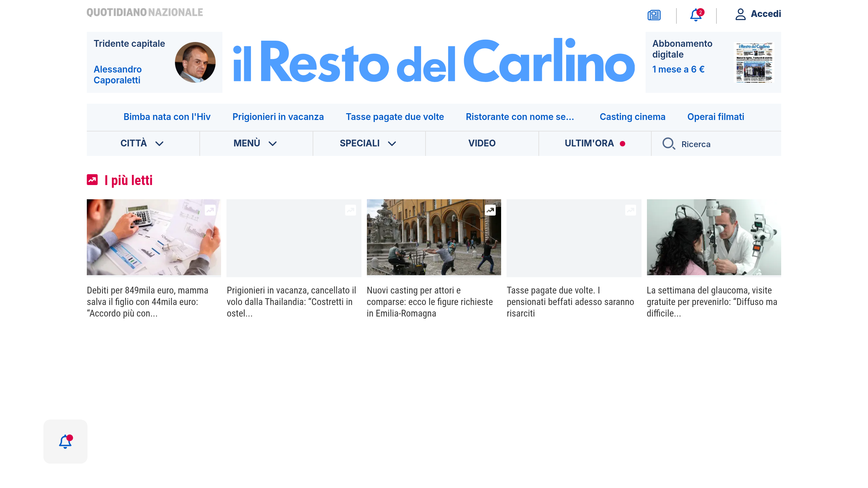This screenshot has height=488, width=868.
Task: Click the trending icon on the casting article image
Action: pos(490,210)
